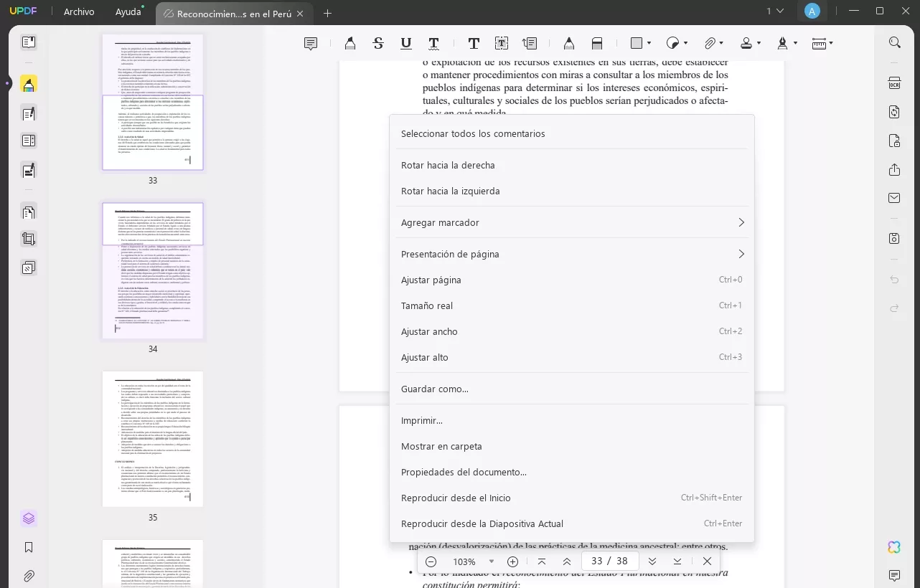Click the OCR recognize text icon
The width and height of the screenshot is (920, 588).
point(894,83)
